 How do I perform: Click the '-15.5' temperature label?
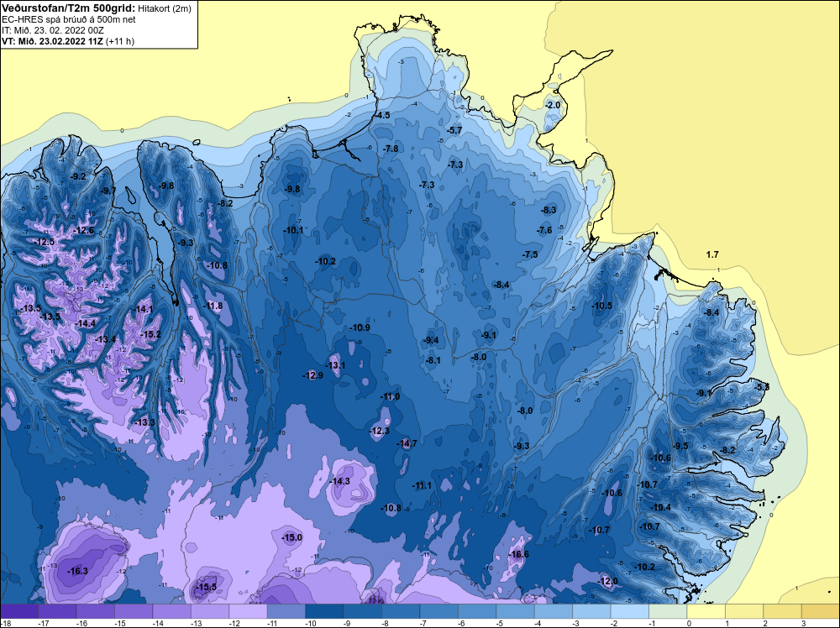[207, 587]
